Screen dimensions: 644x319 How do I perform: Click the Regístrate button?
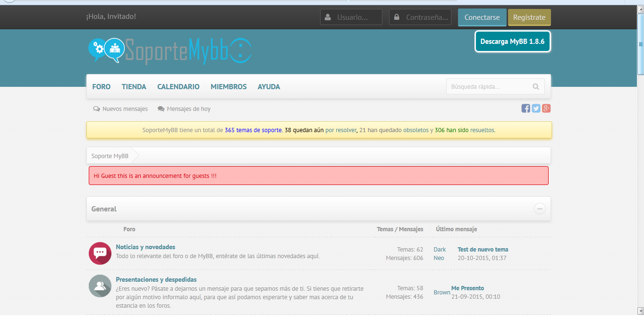coord(529,17)
